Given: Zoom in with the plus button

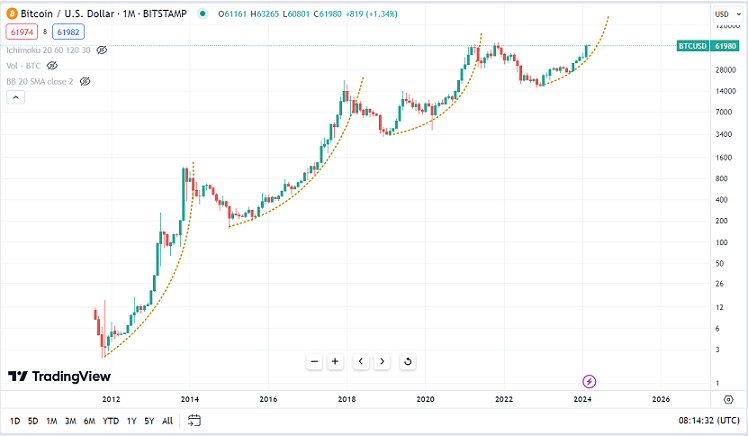Looking at the screenshot, I should (x=335, y=362).
